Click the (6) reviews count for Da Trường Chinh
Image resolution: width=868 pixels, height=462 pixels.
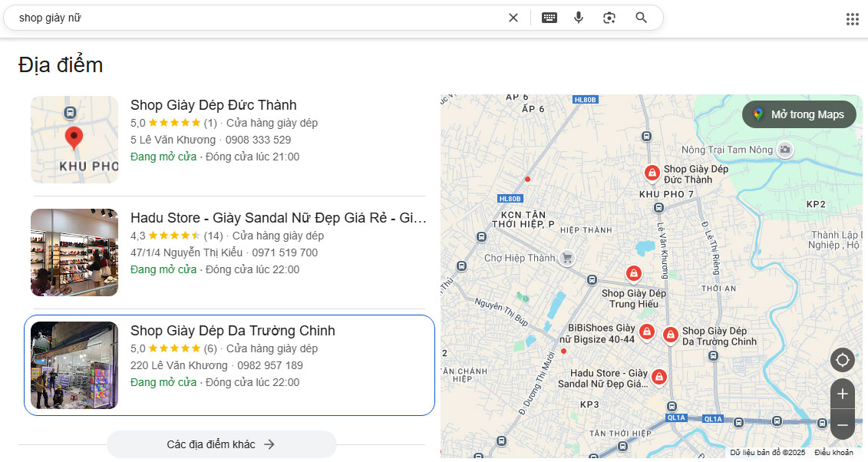click(x=210, y=349)
